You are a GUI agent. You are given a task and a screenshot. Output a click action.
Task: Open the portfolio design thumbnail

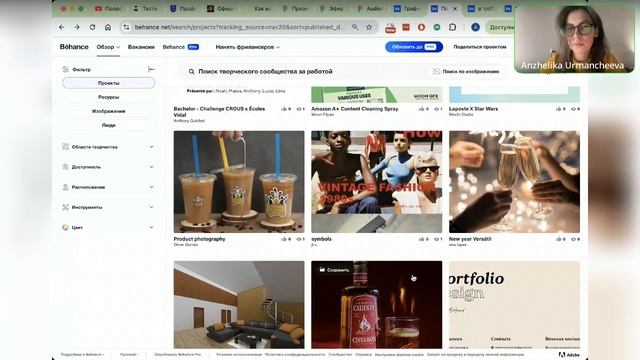(x=514, y=304)
